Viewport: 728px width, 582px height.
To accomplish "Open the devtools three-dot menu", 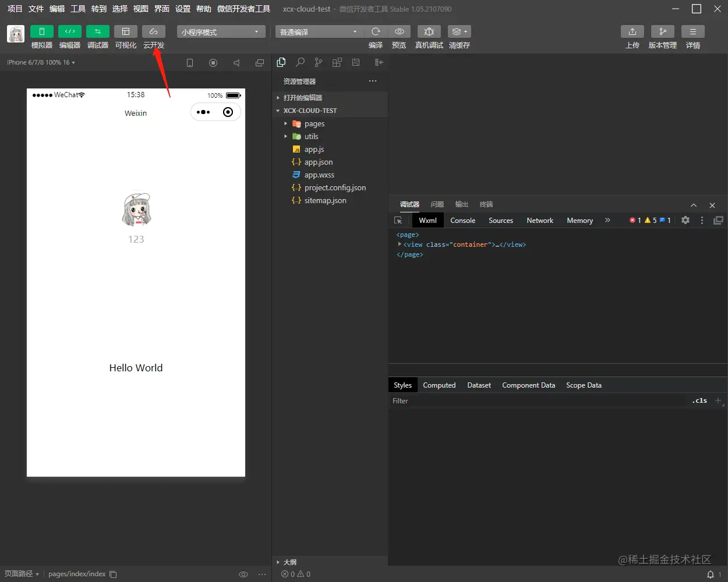I will [702, 220].
